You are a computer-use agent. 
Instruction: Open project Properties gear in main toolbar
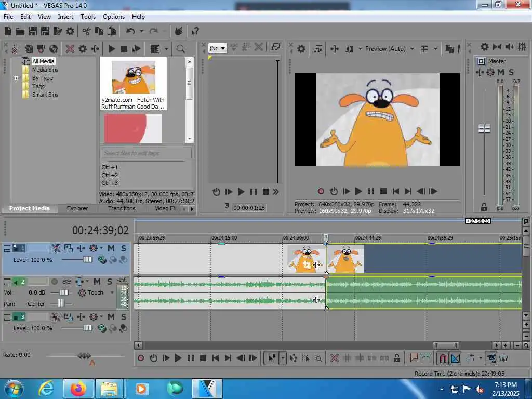[70, 31]
